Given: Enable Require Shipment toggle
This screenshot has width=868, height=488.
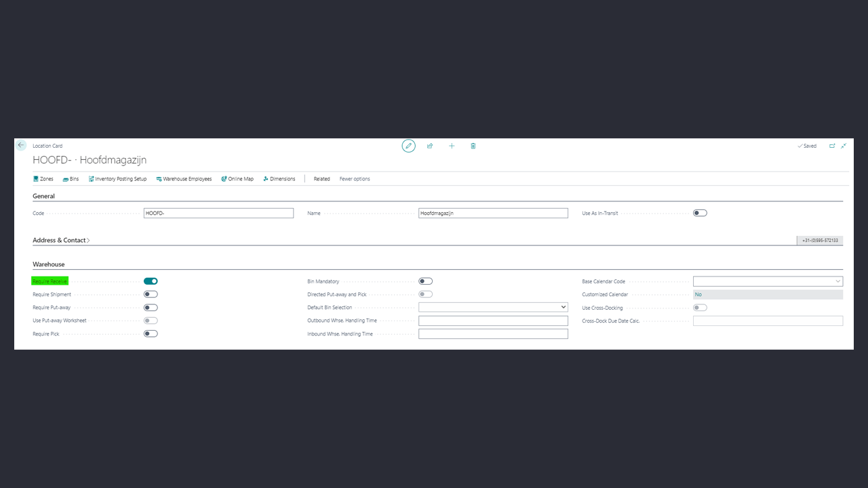Looking at the screenshot, I should [x=151, y=294].
